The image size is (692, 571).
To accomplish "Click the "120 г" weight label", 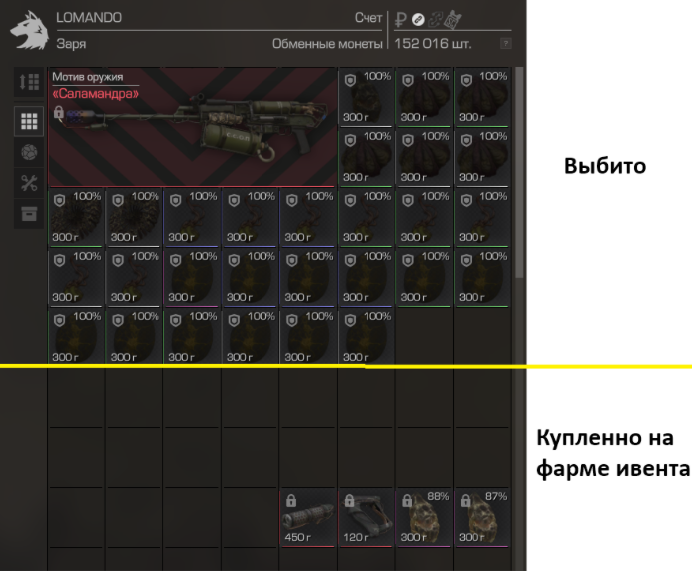I will point(356,537).
